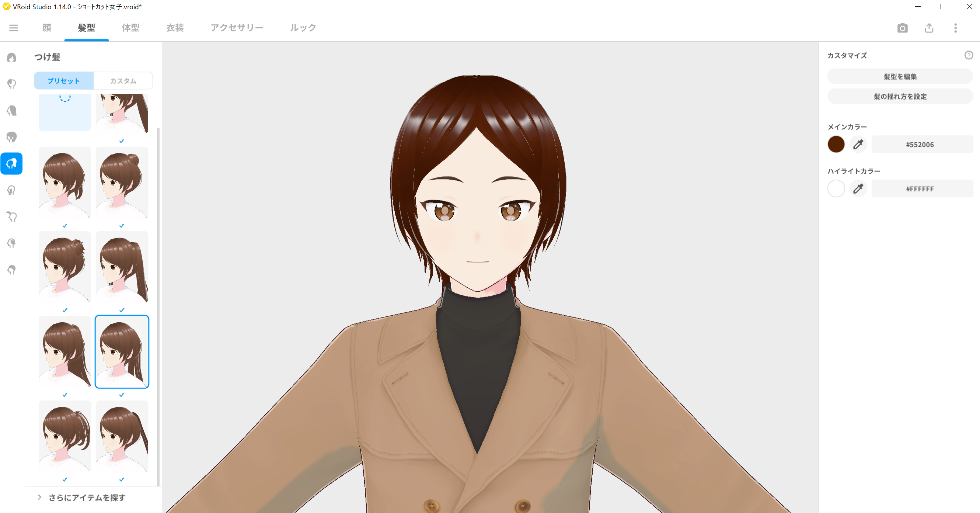Image resolution: width=980 pixels, height=513 pixels.
Task: Click 髪の揺れ方を設定 hair sway button
Action: 900,96
